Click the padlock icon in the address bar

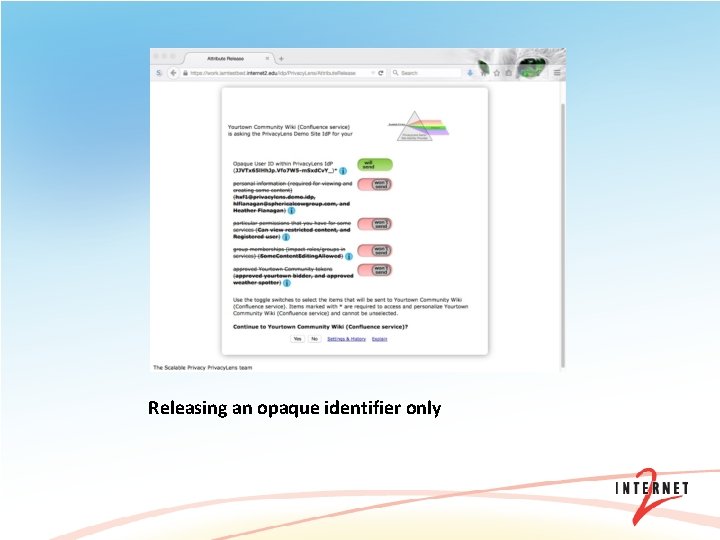pos(186,73)
